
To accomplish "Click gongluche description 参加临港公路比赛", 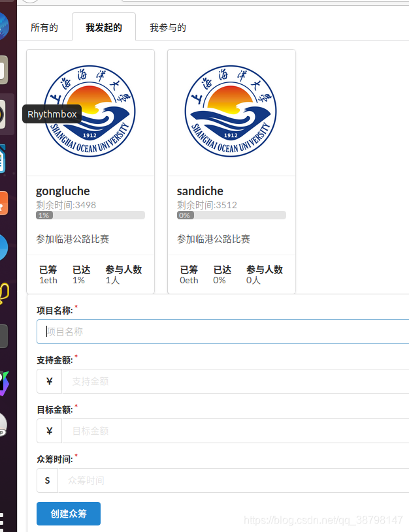I will [x=73, y=239].
